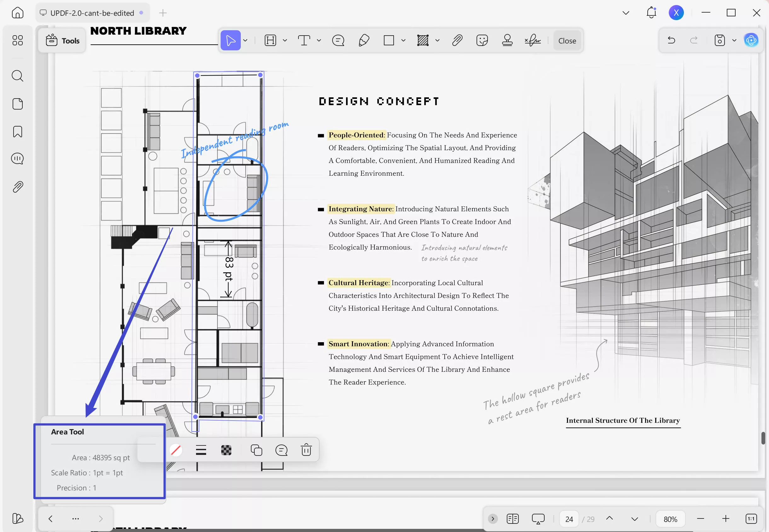Switch to the UPDF-2.0-cant-be-edited tab

(92, 13)
